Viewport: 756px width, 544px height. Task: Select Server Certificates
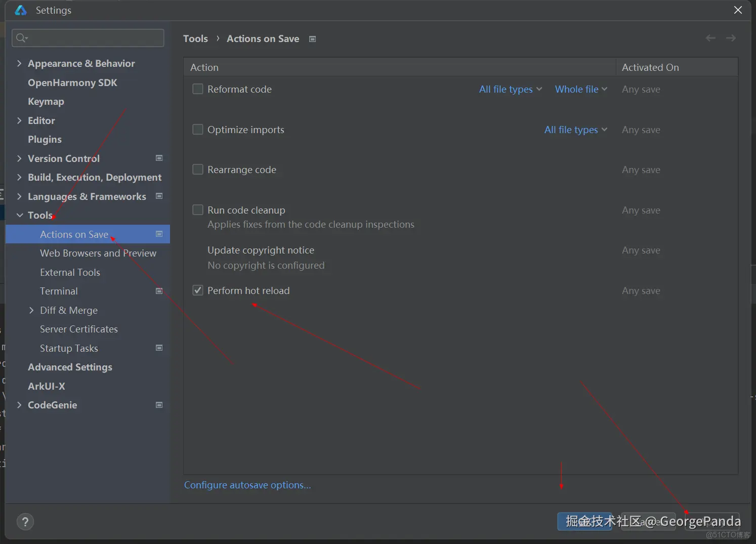(79, 329)
